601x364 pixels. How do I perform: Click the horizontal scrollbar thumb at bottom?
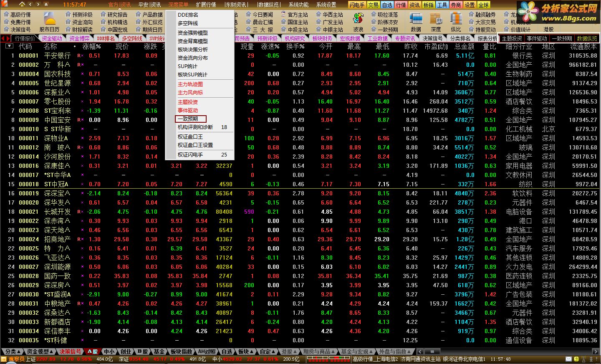click(x=432, y=351)
